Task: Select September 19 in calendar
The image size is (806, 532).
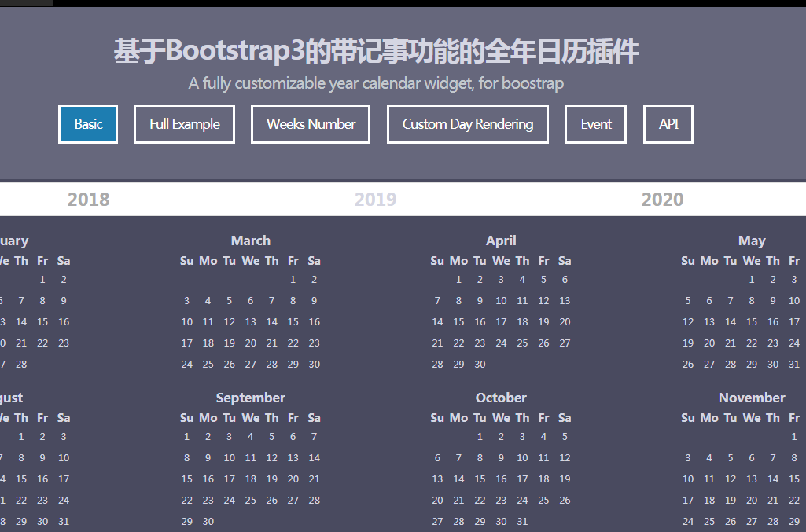Action: pos(271,479)
